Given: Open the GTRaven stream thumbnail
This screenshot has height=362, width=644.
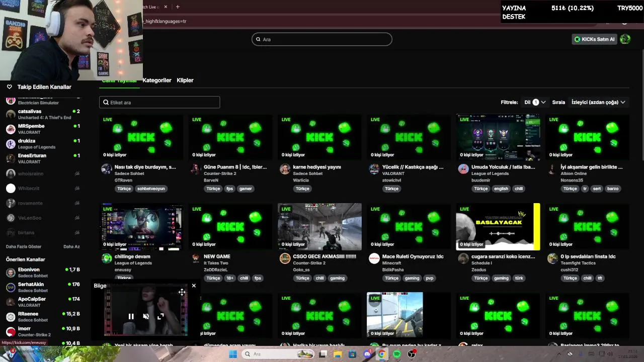Looking at the screenshot, I should coord(141,137).
